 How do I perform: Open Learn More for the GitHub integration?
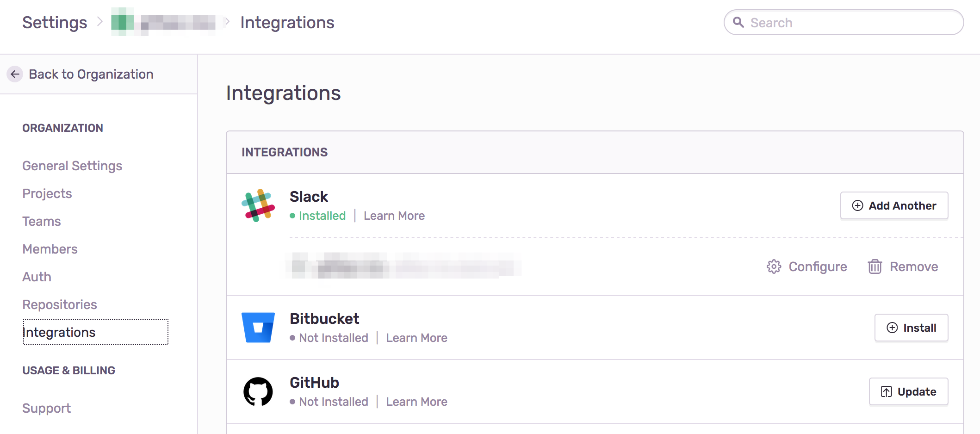[x=416, y=402]
